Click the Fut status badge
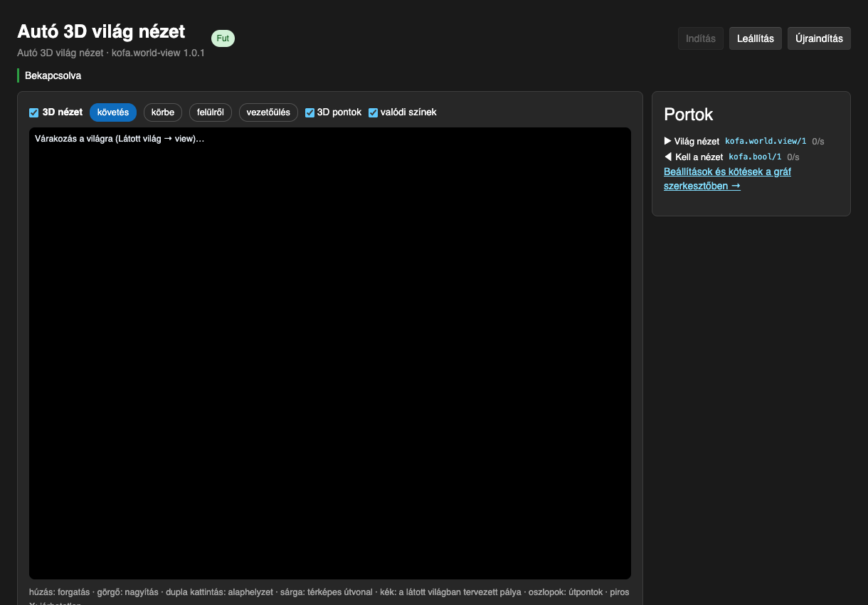Image resolution: width=868 pixels, height=605 pixels. pyautogui.click(x=223, y=38)
